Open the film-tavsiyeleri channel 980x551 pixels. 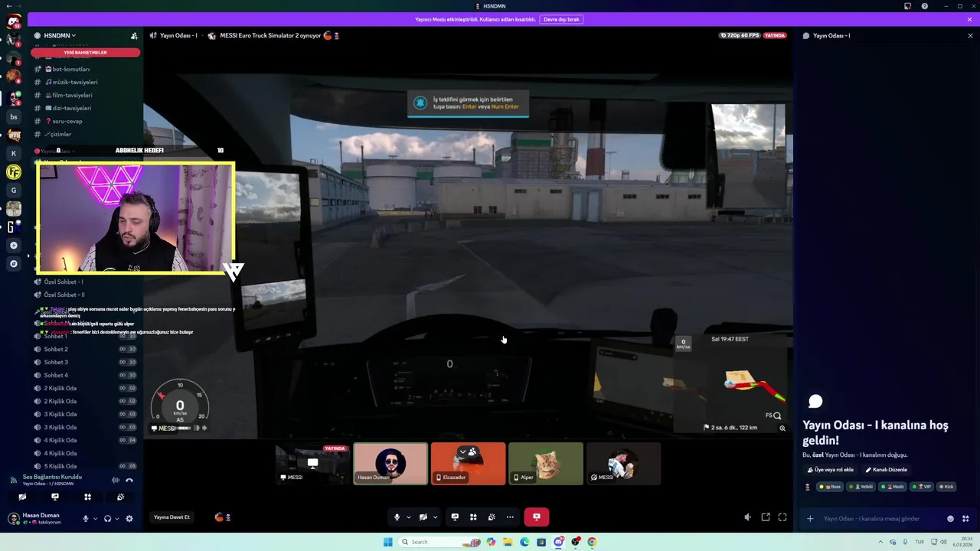86,95
